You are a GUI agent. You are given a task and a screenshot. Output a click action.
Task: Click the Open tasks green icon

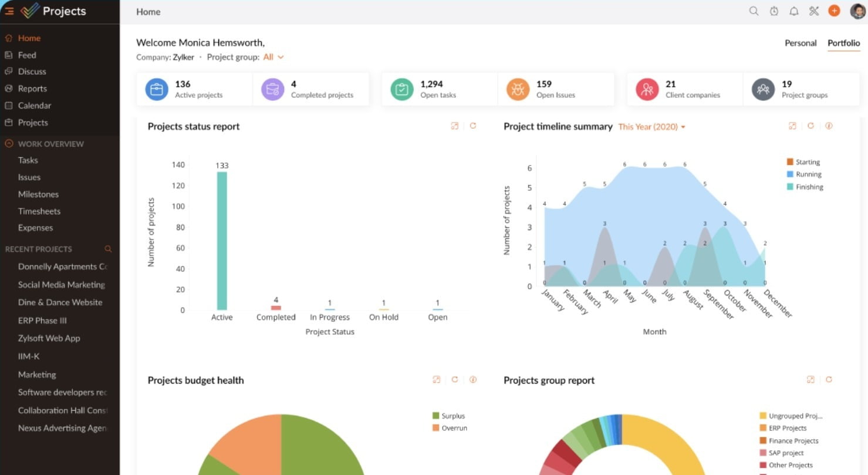402,89
